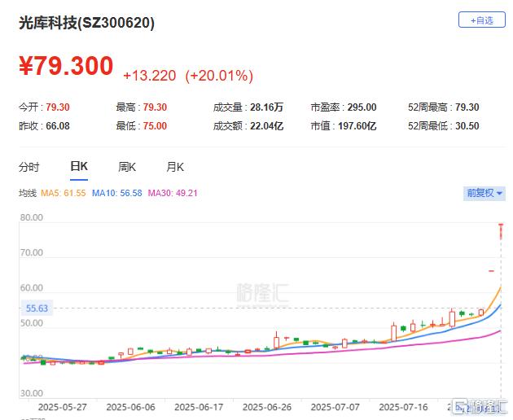Click the MA10: 56.58 indicator label
Screen dimensions: 513x420
pos(117,193)
